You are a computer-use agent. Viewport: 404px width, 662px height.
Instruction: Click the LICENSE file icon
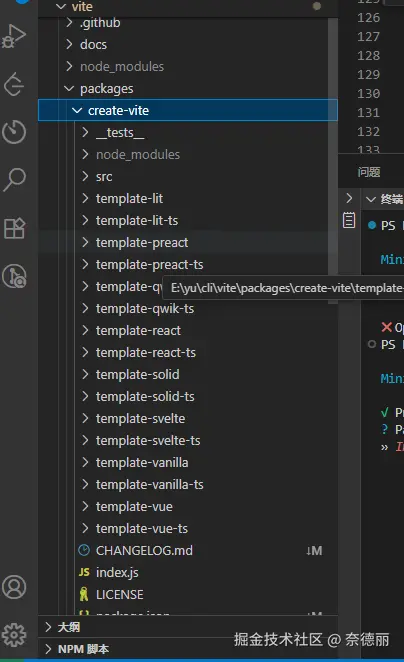(x=84, y=594)
